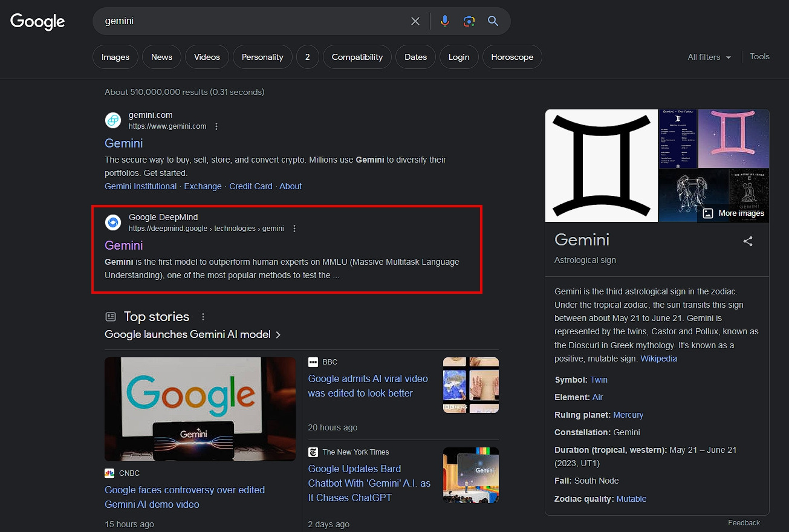
Task: Click the Feedback link under the panel
Action: pyautogui.click(x=744, y=522)
